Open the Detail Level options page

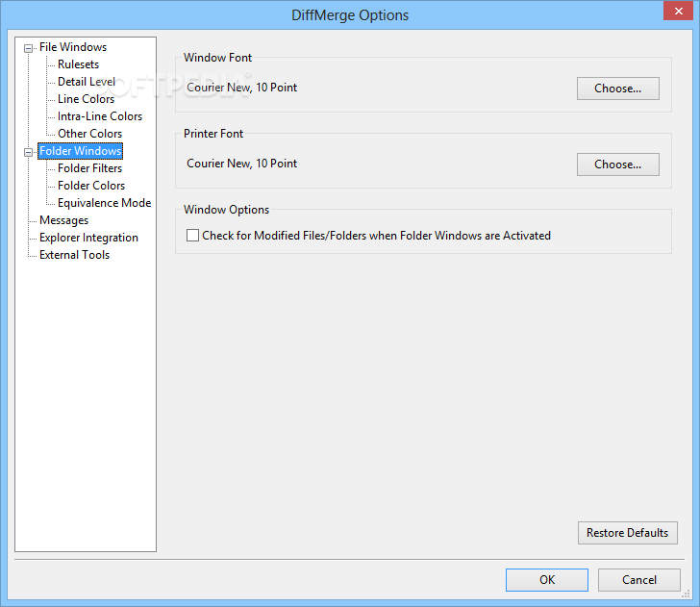coord(87,82)
